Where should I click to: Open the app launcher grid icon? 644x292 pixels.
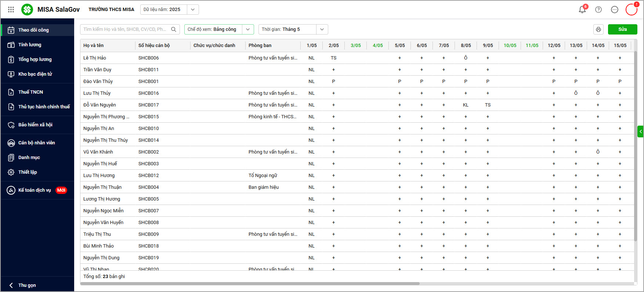pos(11,10)
